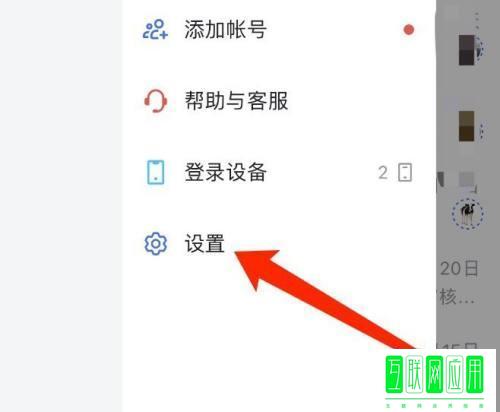Select the 登录设备 text label

coord(226,172)
